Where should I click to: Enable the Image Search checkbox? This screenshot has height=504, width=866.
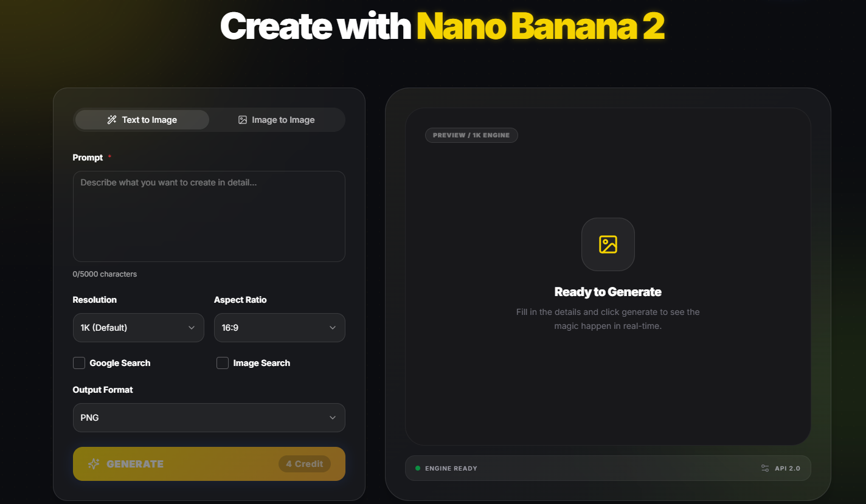[223, 363]
